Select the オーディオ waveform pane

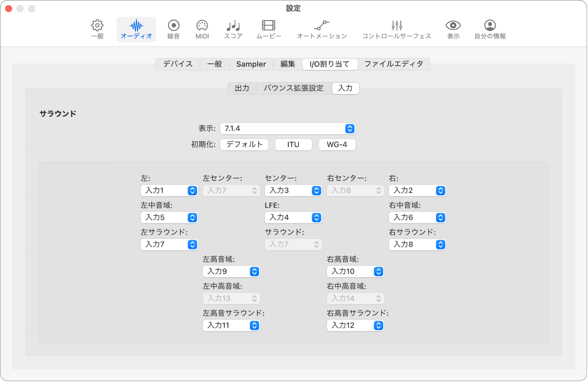(x=136, y=29)
